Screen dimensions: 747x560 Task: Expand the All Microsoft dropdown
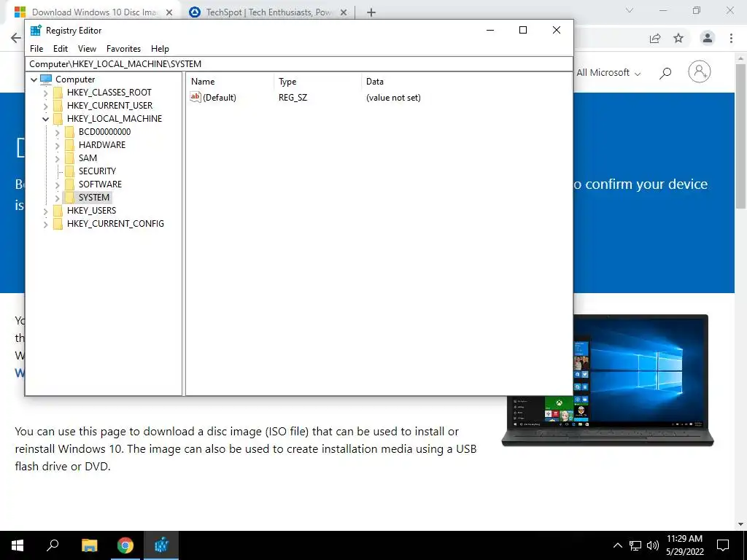[x=608, y=73]
